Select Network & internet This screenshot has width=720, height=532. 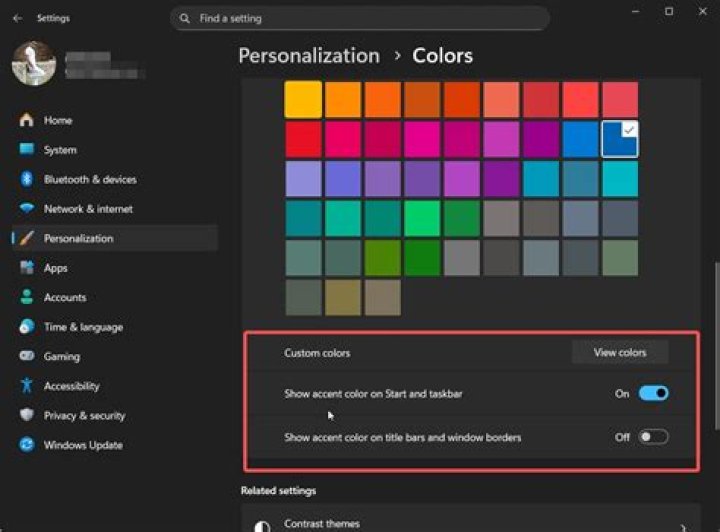[115, 208]
